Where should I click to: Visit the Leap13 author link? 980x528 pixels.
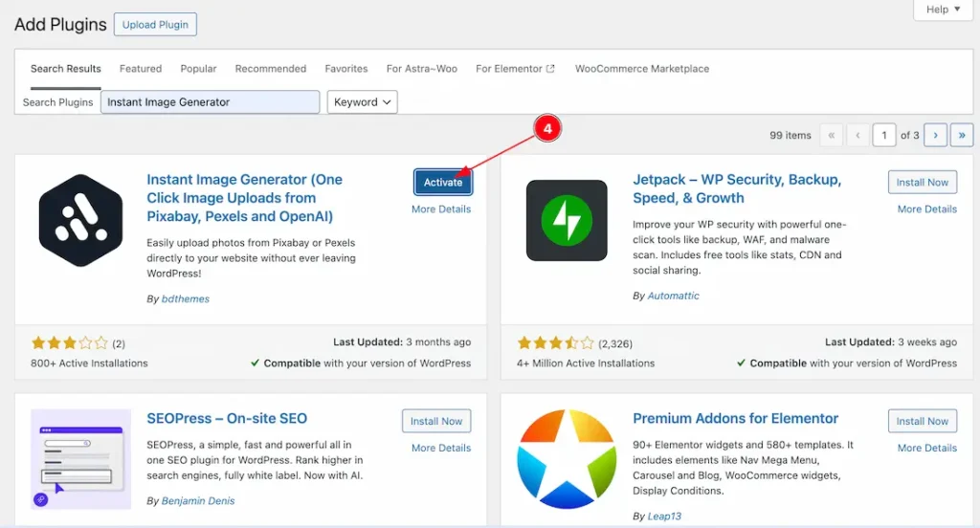click(664, 517)
